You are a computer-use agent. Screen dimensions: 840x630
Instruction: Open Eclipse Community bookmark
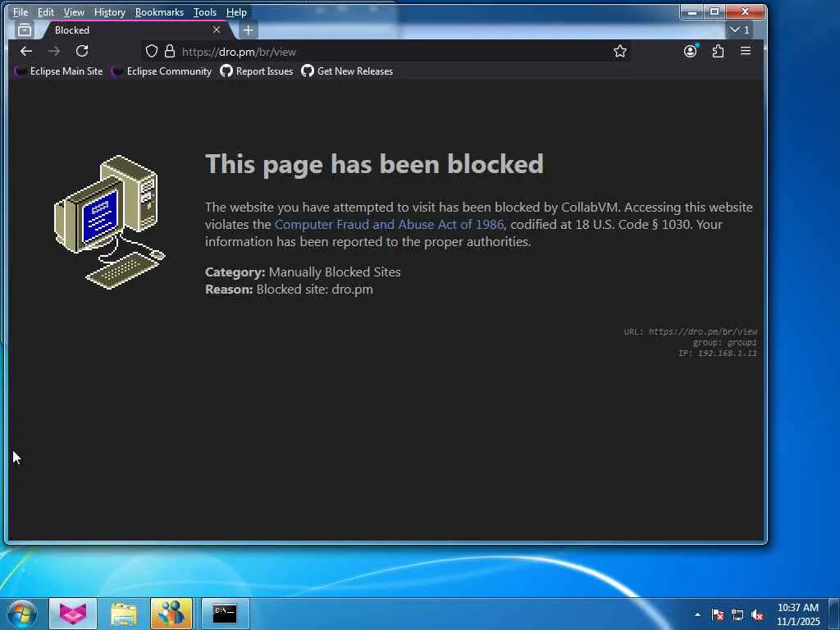point(162,71)
